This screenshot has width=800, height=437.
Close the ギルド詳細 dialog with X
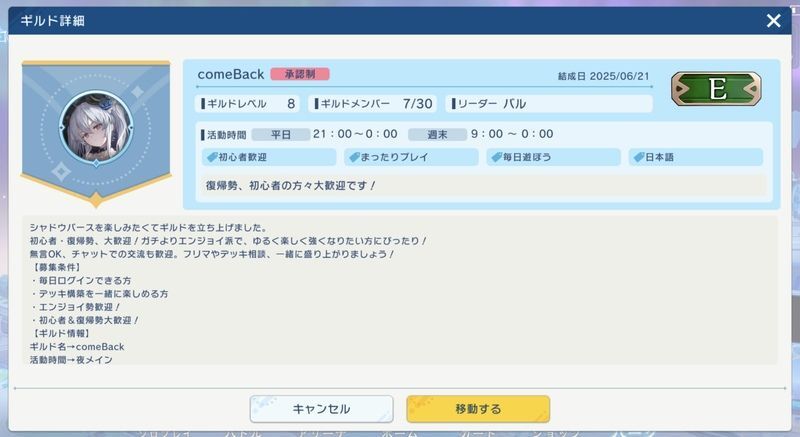[773, 20]
